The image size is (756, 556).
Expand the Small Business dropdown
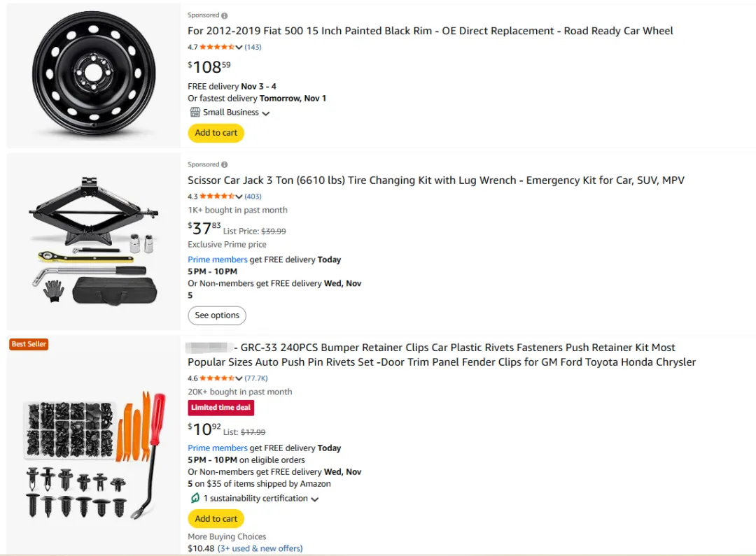tap(266, 113)
